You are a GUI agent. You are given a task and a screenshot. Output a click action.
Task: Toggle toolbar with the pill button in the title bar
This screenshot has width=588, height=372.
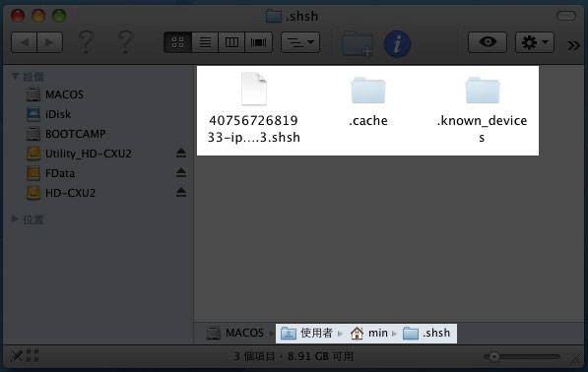coord(566,16)
